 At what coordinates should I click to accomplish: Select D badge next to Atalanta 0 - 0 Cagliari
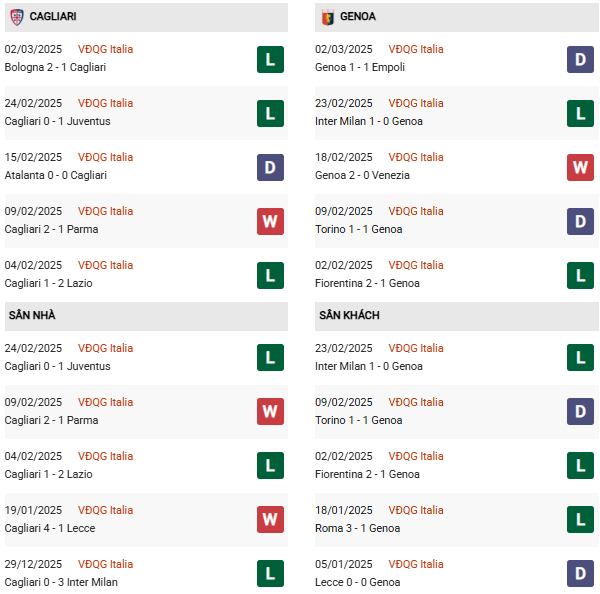[x=270, y=167]
